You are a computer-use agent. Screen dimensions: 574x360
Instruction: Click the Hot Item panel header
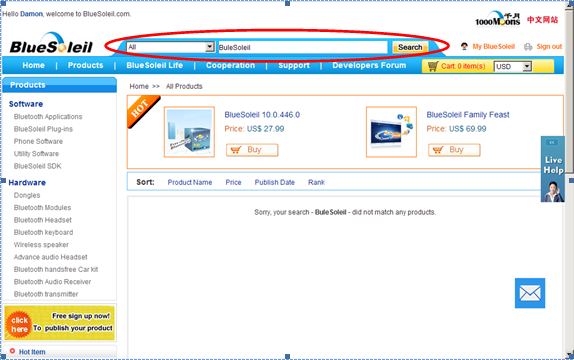coord(59,352)
